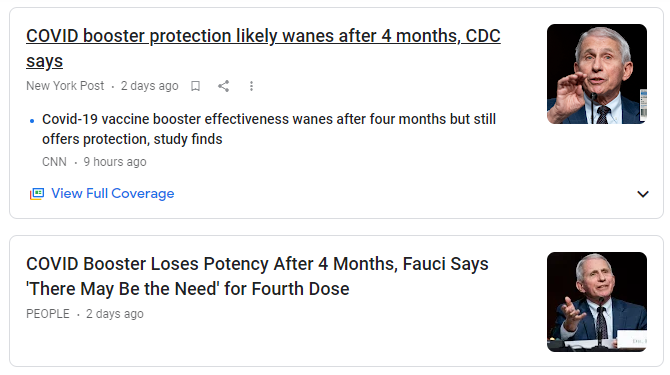Click the View Full Coverage link
Image resolution: width=670 pixels, height=375 pixels.
tap(113, 193)
